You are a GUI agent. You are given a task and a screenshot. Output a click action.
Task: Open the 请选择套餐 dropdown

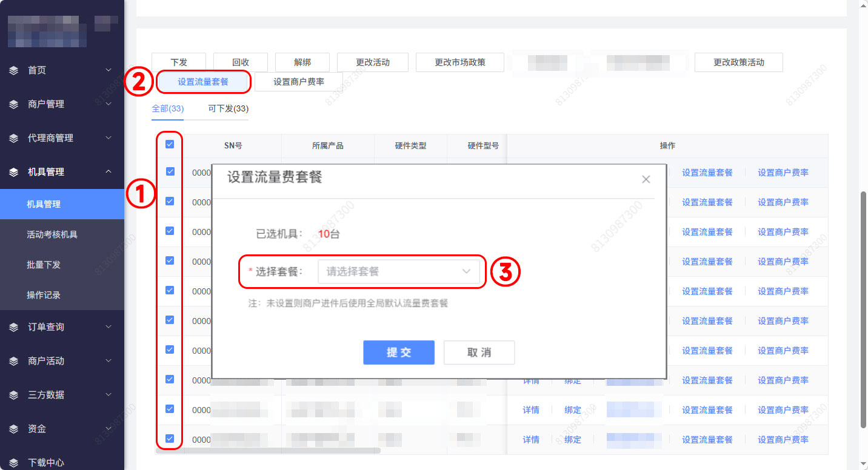398,272
